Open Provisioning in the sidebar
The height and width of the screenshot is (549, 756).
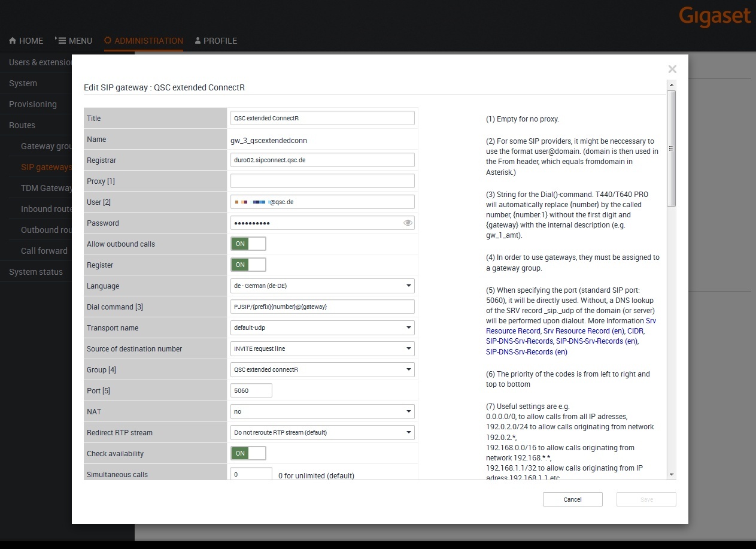coord(36,104)
